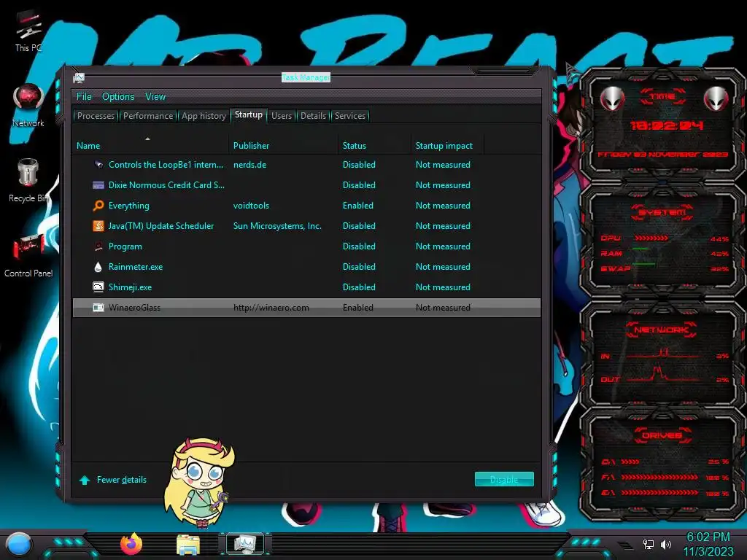
Task: Open the File menu
Action: [x=84, y=97]
